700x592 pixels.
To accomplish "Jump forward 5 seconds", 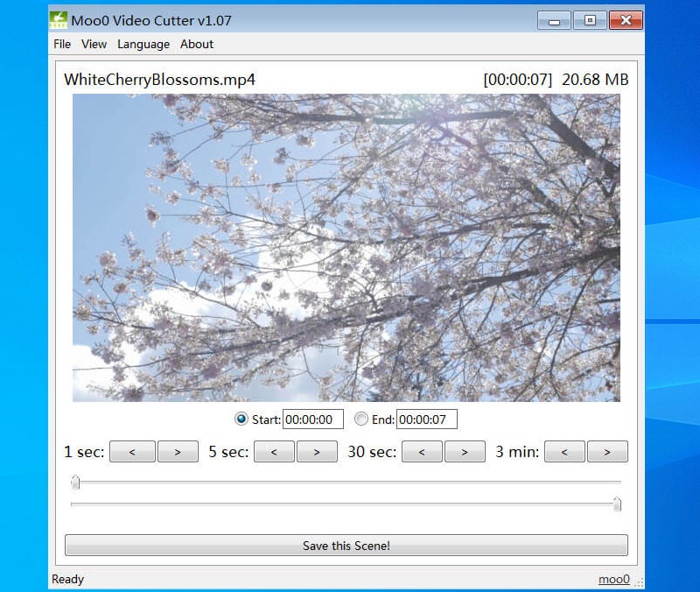I will (318, 452).
